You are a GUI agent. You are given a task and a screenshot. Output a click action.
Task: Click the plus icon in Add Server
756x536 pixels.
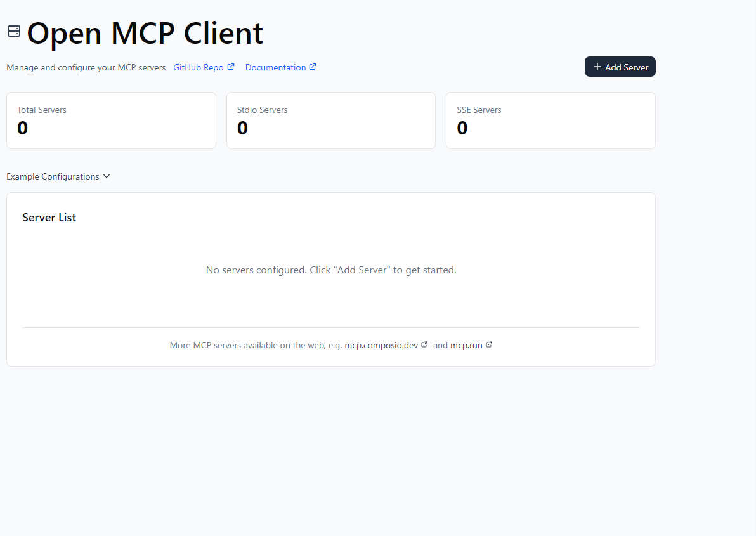597,67
